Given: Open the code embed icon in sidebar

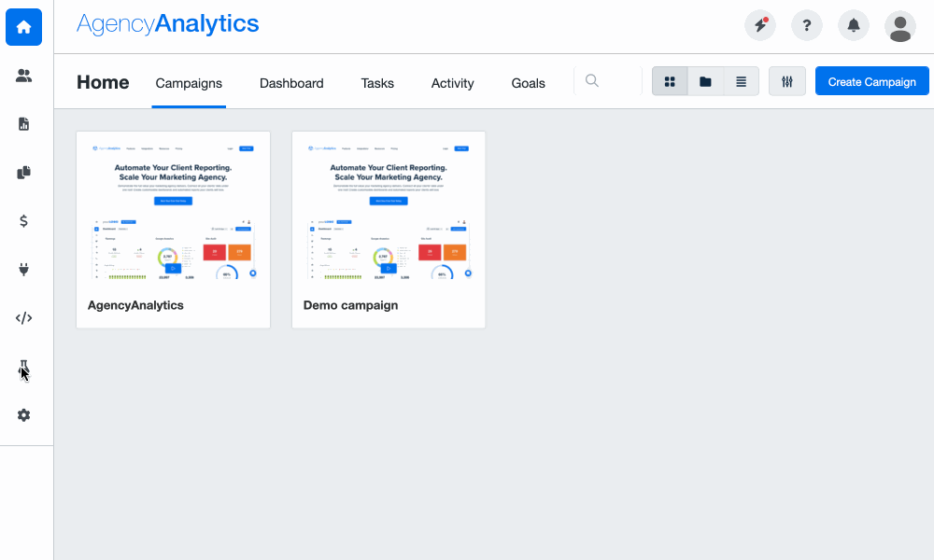Looking at the screenshot, I should click(24, 317).
